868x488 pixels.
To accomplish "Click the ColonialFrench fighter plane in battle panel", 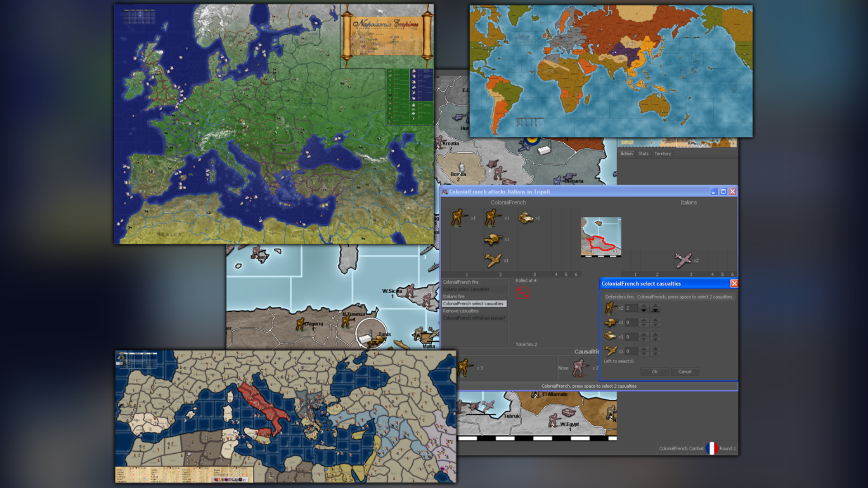I will pyautogui.click(x=493, y=260).
